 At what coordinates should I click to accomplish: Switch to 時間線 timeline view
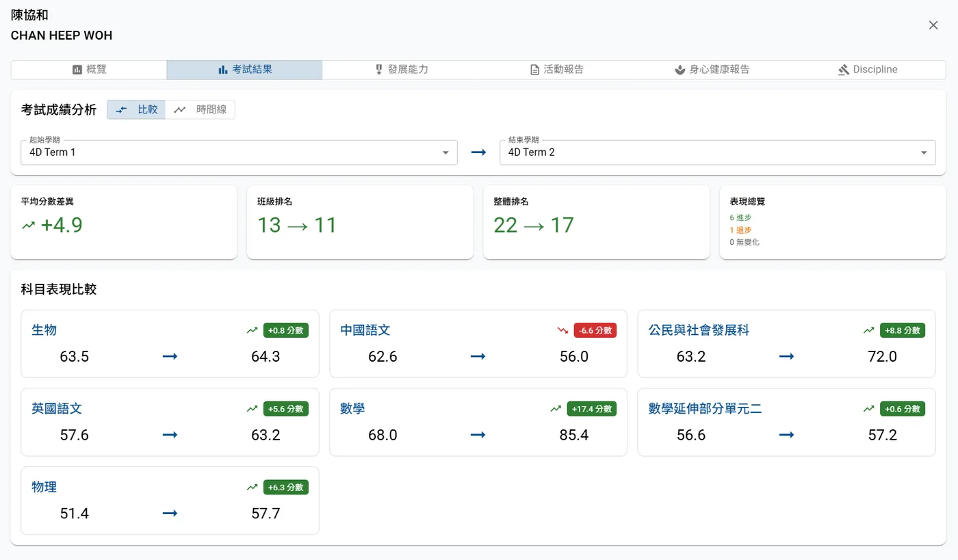pos(200,109)
